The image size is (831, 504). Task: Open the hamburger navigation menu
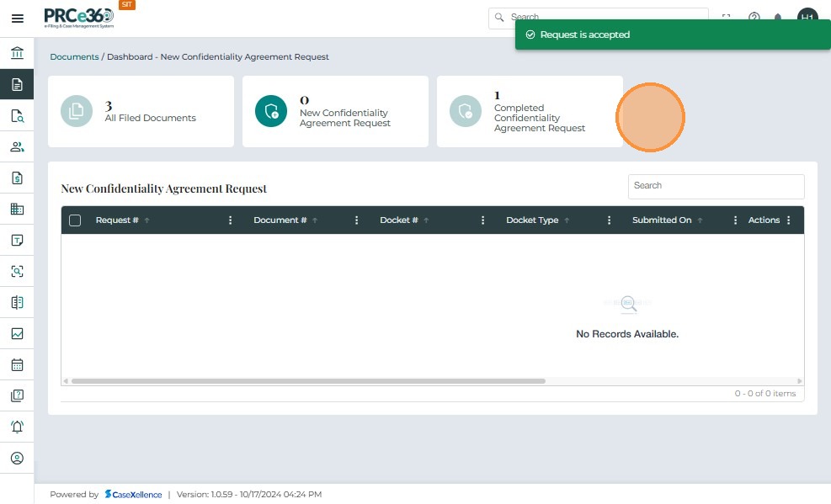point(17,19)
